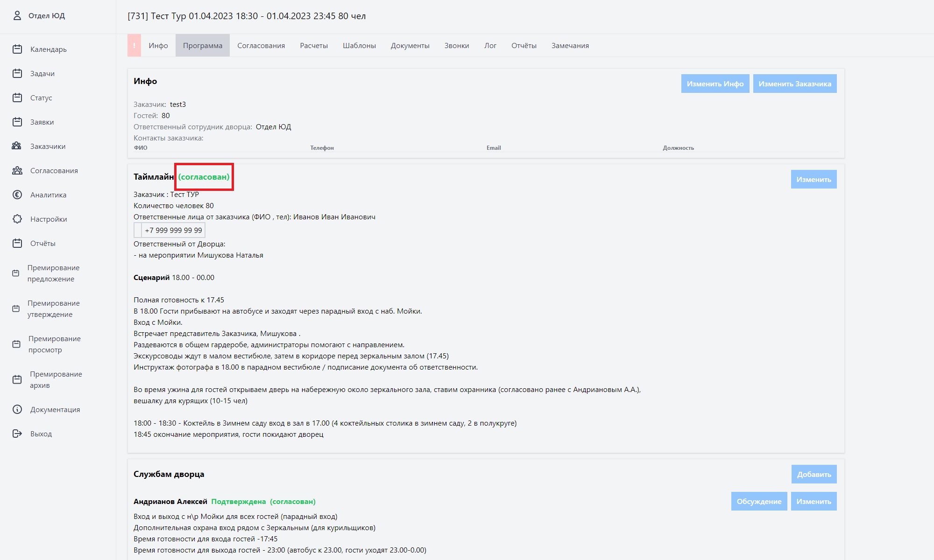This screenshot has height=560, width=934.
Task: Click the red exclamation warning tab
Action: (x=134, y=45)
